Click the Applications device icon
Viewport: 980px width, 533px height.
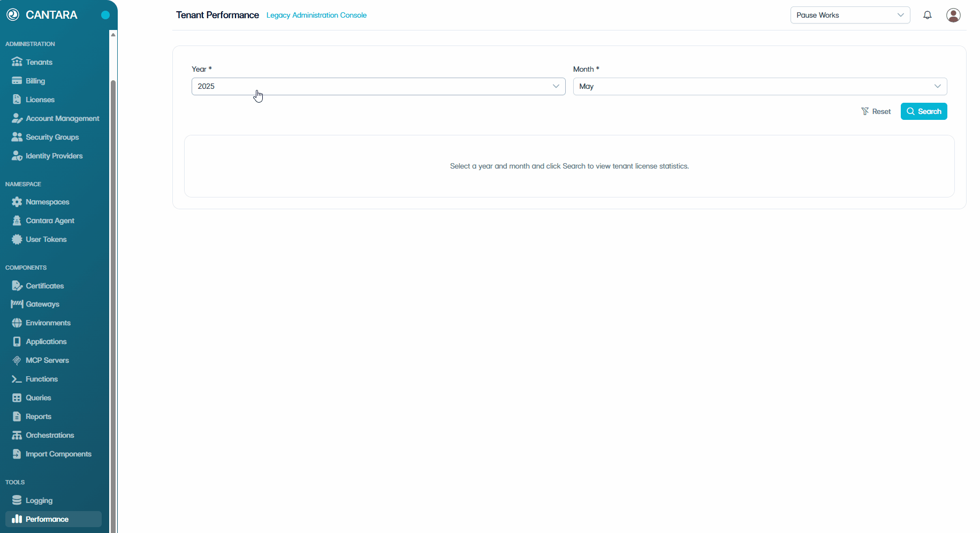coord(17,341)
